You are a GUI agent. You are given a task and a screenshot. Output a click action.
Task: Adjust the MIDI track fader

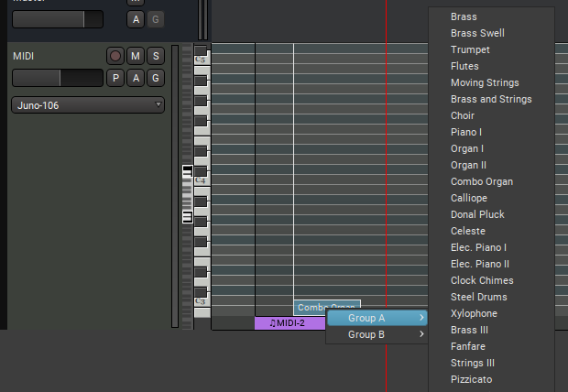tap(57, 78)
